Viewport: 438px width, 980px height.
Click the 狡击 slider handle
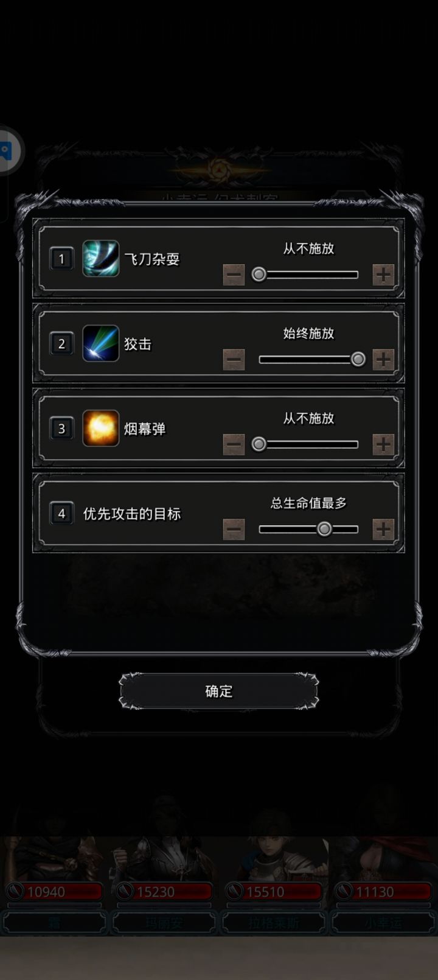(358, 360)
